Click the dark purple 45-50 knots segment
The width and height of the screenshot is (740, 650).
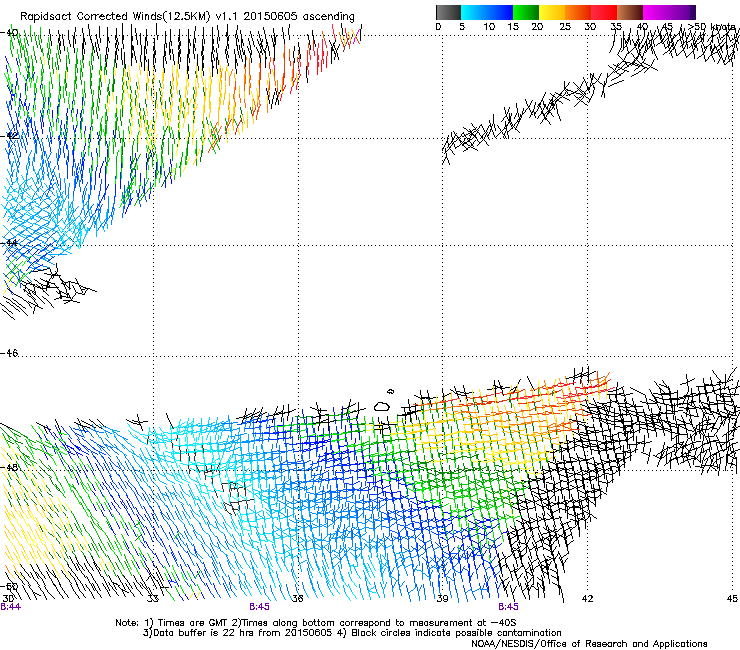pyautogui.click(x=682, y=12)
